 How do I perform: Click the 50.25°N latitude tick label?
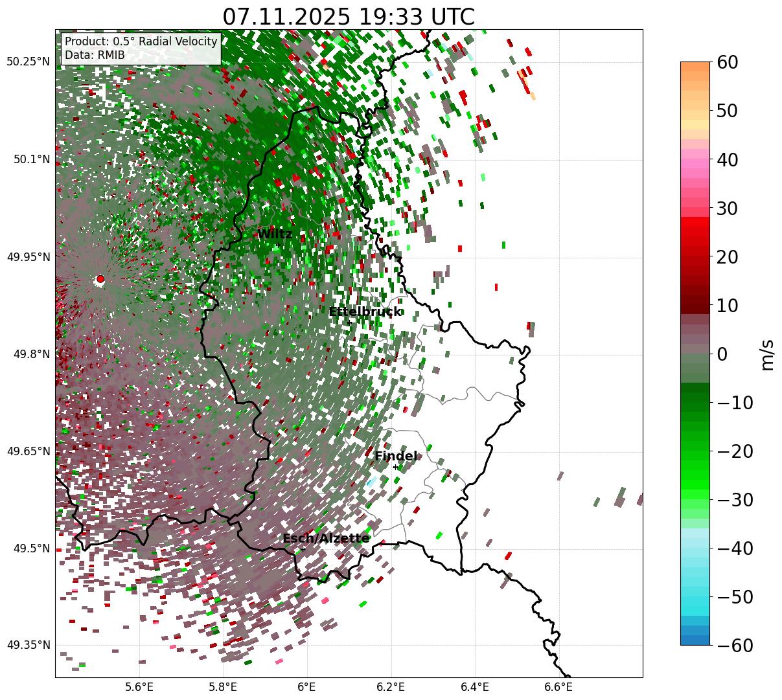coord(28,62)
